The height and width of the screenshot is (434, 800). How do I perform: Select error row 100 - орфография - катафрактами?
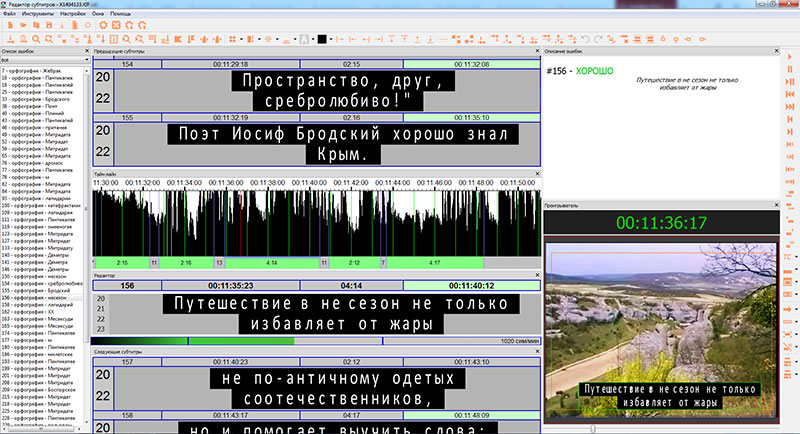click(41, 206)
